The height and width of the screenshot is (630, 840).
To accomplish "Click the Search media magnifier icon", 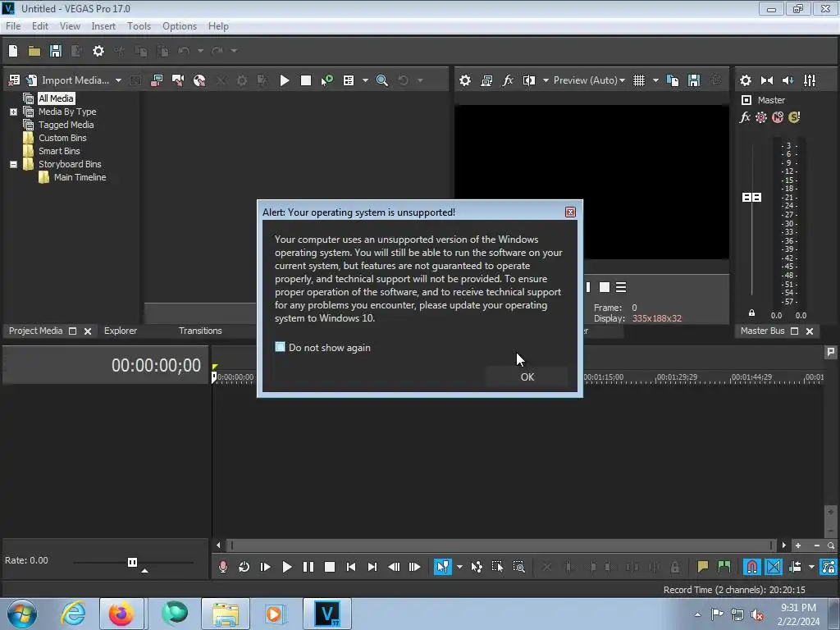I will coord(382,80).
